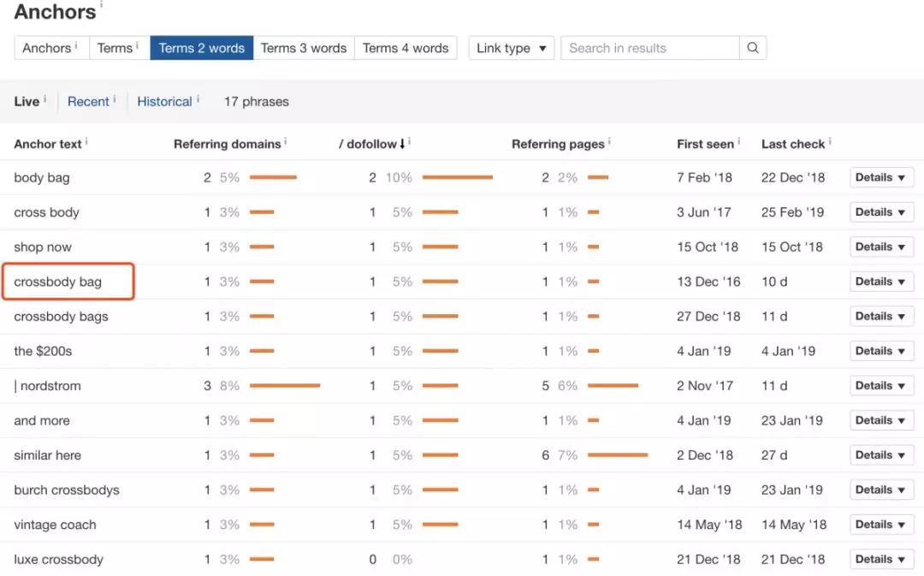Switch to the Anchors tab

click(48, 48)
